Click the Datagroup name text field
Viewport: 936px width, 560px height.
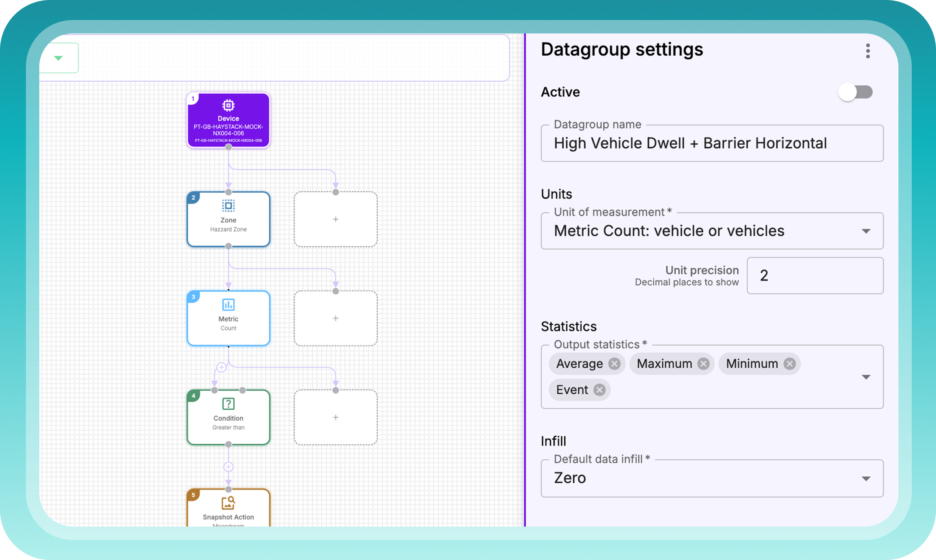tap(712, 143)
